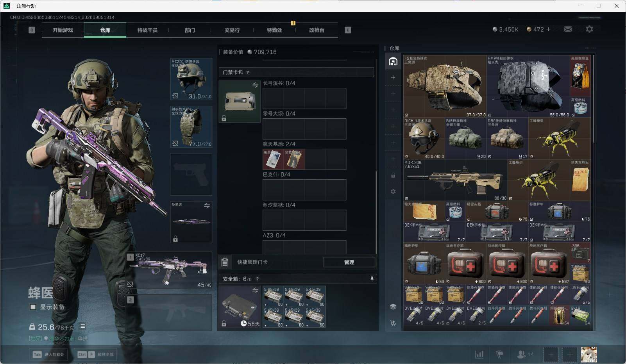Screen dimensions: 626x364
Task: Open the statistics bar chart icon
Action: [x=479, y=354]
